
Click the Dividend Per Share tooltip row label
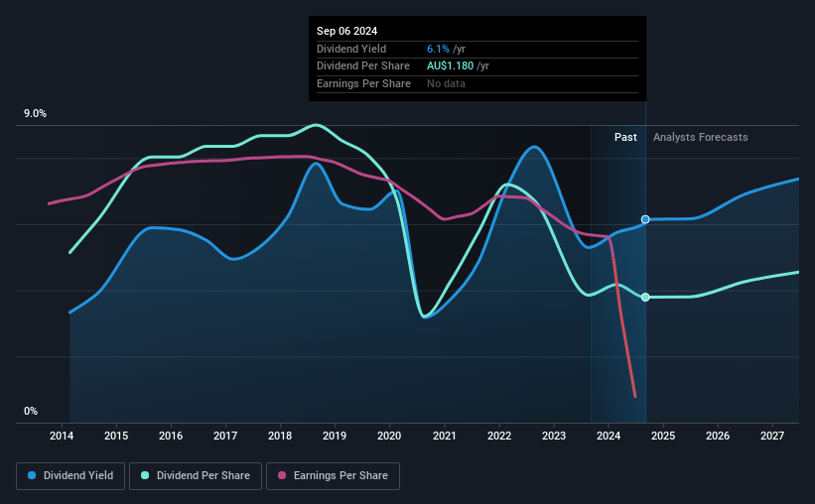coord(362,66)
